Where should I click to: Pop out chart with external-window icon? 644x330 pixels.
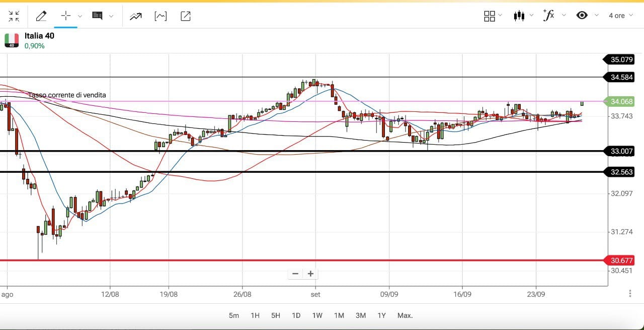[x=185, y=16]
